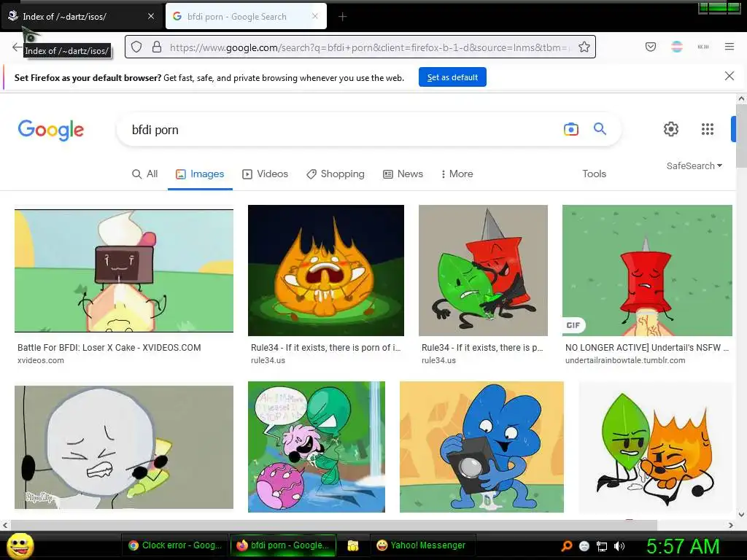Open the undertailrainbowtale.tumblr.com source link
This screenshot has width=747, height=560.
coord(625,360)
